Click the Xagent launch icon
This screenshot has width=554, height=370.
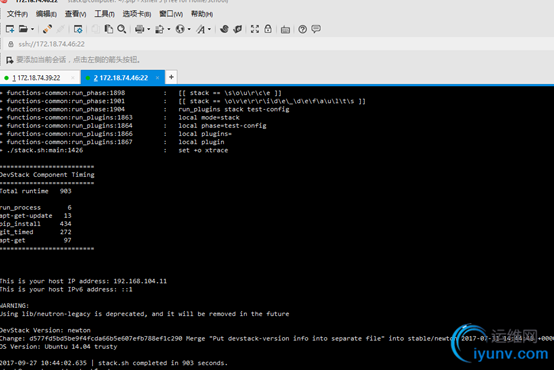click(x=237, y=29)
